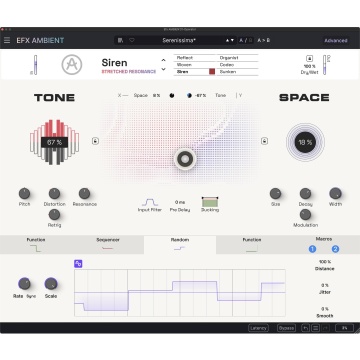Click the Latency button
Viewport: 360px width, 360px height.
click(258, 328)
